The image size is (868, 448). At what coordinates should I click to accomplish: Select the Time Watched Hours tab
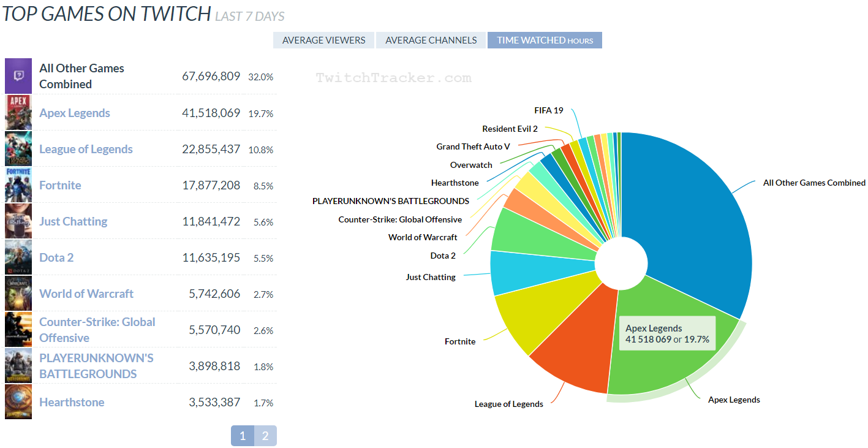(x=545, y=40)
